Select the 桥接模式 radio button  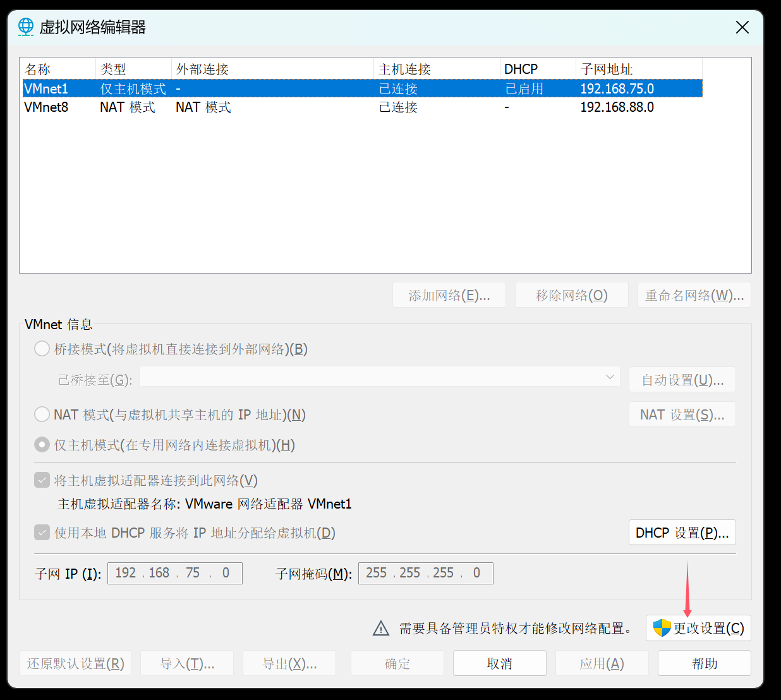(42, 349)
